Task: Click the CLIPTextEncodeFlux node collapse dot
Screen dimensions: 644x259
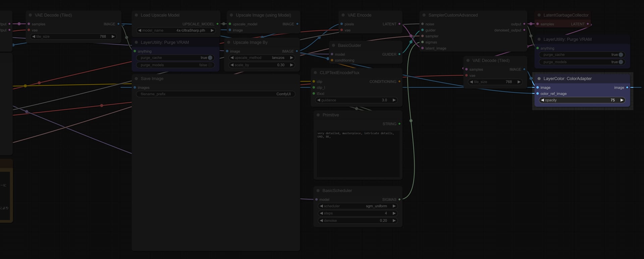Action: tap(315, 72)
